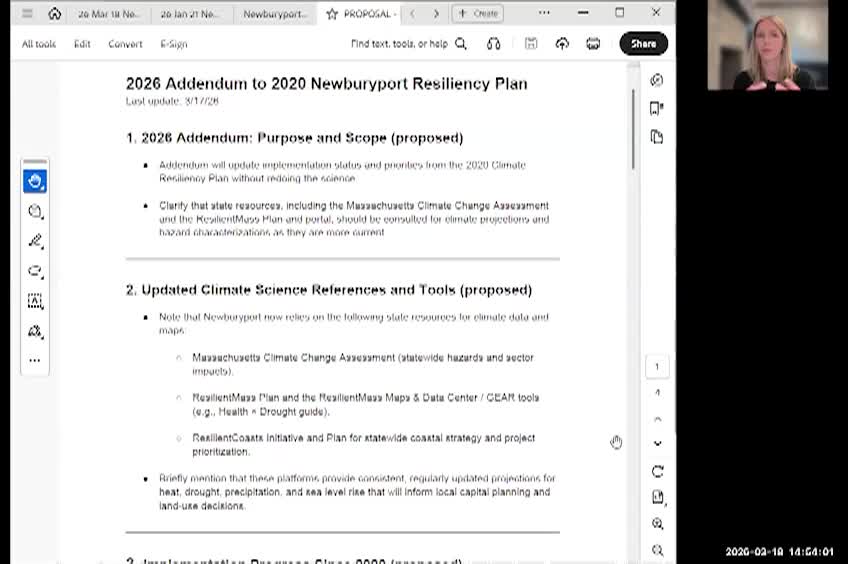
Task: Go to the next page with the down chevron
Action: pyautogui.click(x=658, y=443)
